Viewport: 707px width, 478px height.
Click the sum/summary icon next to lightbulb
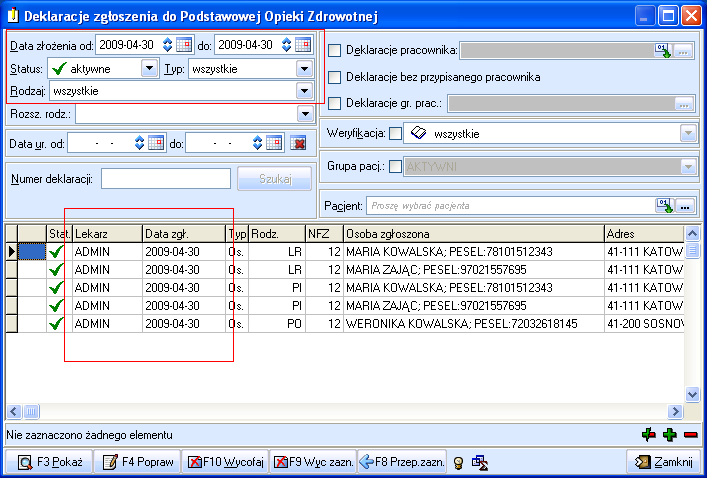(479, 462)
